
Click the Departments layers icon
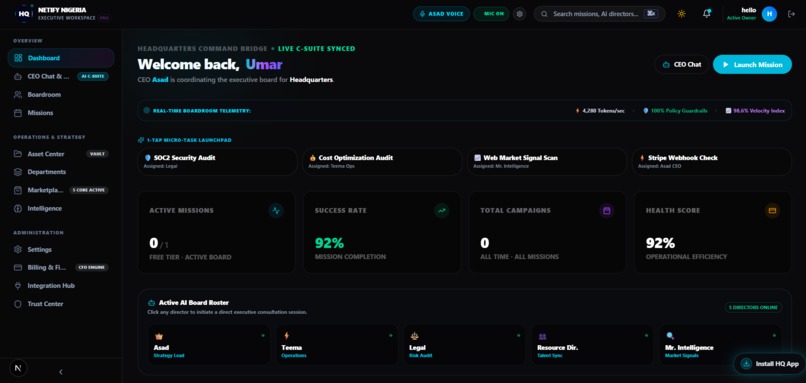tap(18, 172)
